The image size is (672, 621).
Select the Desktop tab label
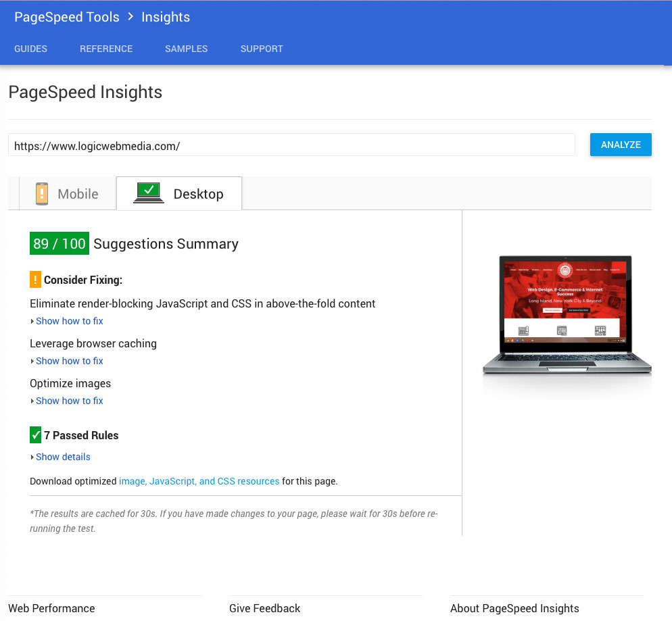click(199, 194)
